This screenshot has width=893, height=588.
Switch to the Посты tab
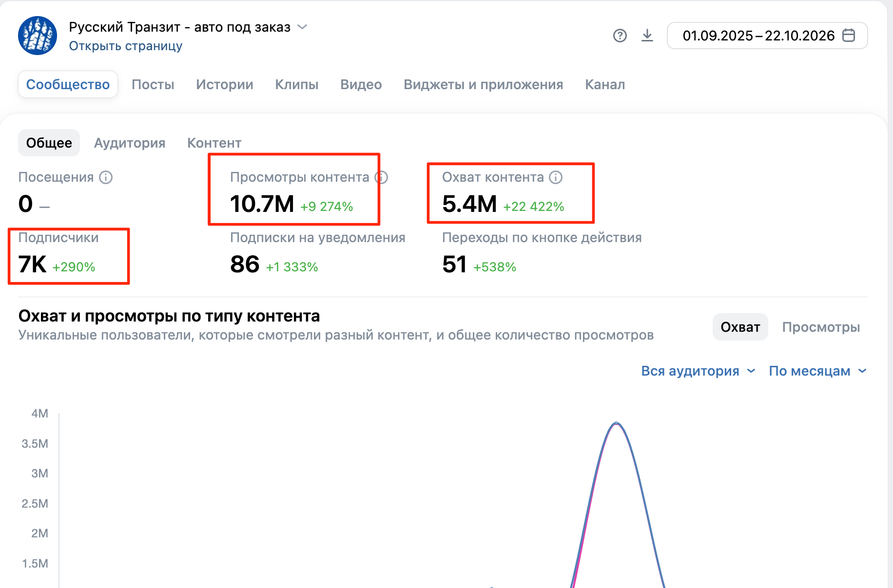(x=153, y=84)
